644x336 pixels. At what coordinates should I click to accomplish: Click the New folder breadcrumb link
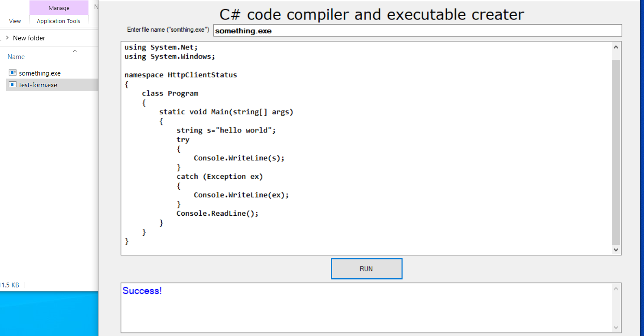click(29, 38)
